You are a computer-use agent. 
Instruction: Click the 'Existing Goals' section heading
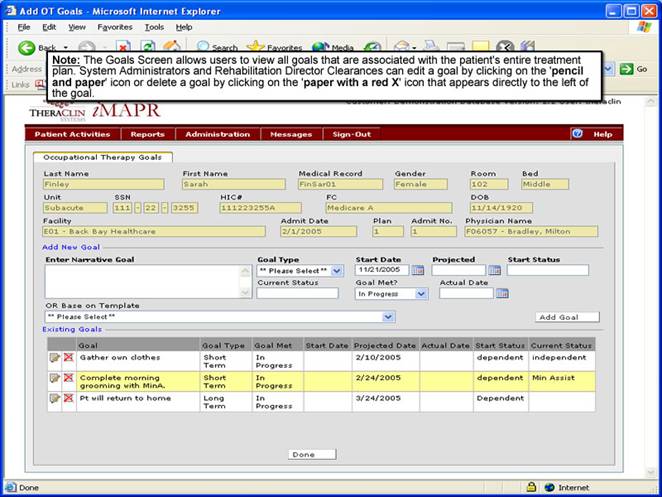72,329
